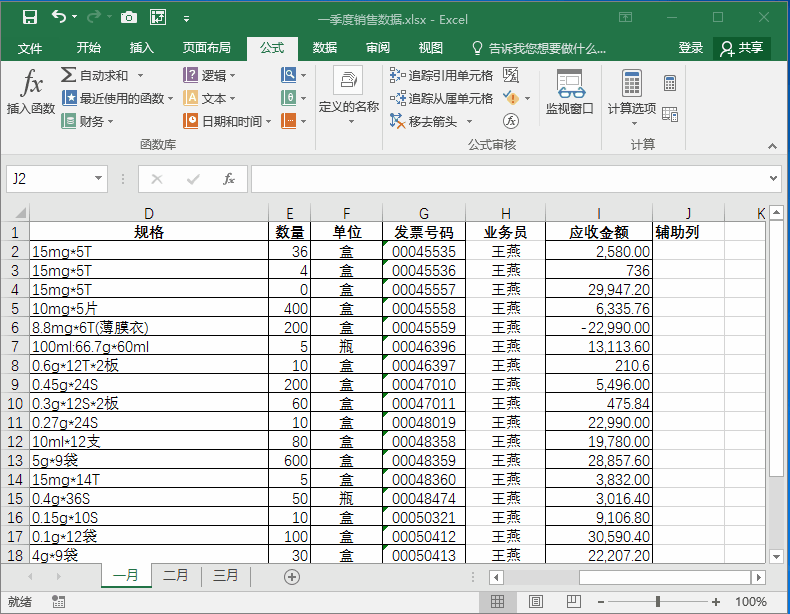Open the Defined Names button (定义的名称)
Viewport: 790px width, 614px height.
coord(349,96)
